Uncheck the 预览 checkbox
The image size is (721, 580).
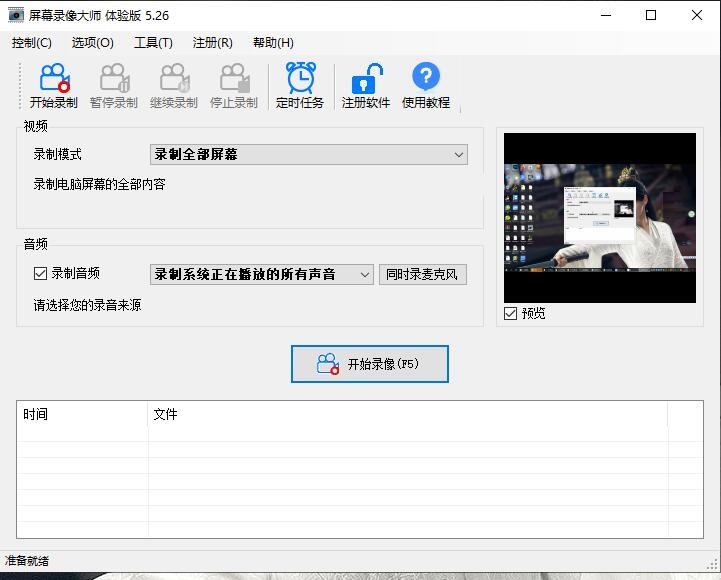510,313
